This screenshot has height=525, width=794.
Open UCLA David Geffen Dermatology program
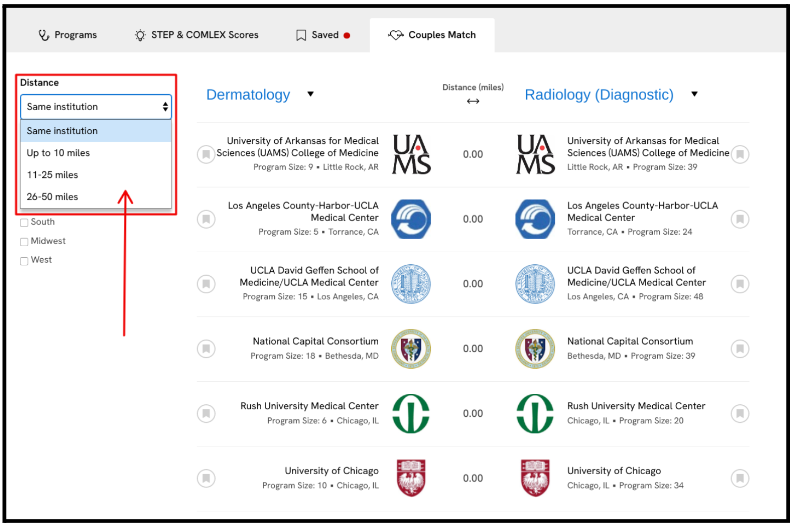309,276
